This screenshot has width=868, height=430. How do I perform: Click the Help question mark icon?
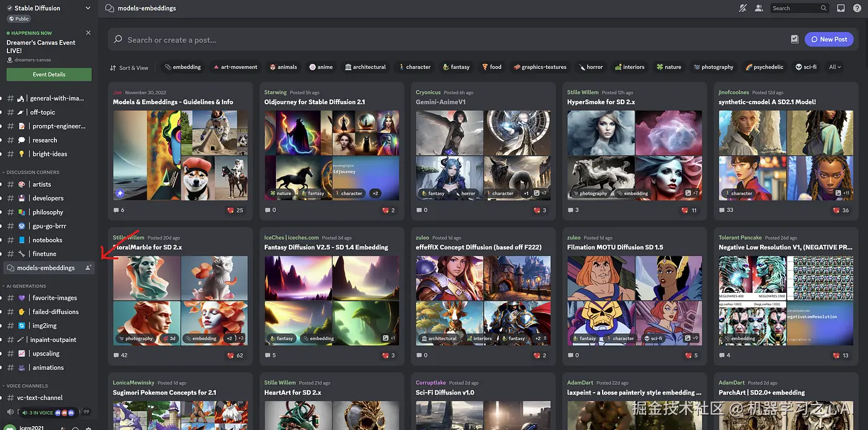[857, 7]
